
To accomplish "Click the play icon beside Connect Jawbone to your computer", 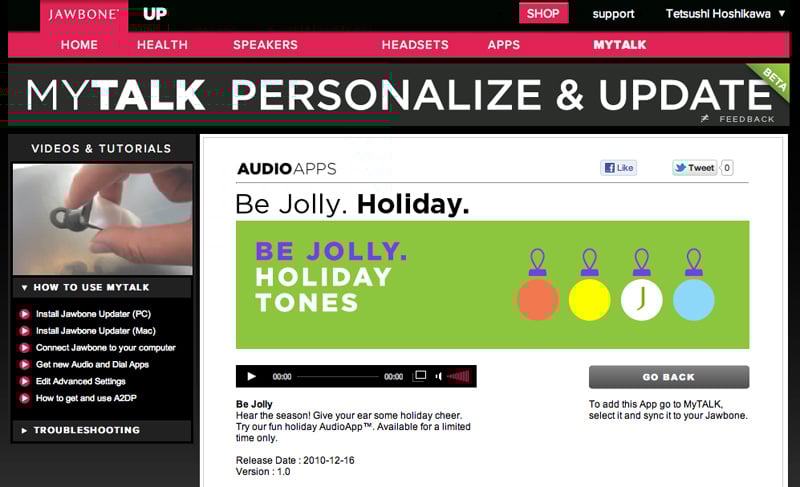I will coord(24,348).
